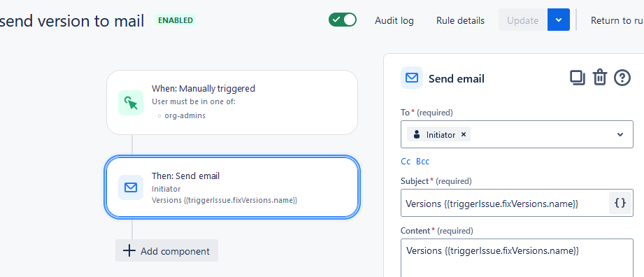Remove Initiator recipient with the x
The image size is (644, 277).
click(x=464, y=134)
